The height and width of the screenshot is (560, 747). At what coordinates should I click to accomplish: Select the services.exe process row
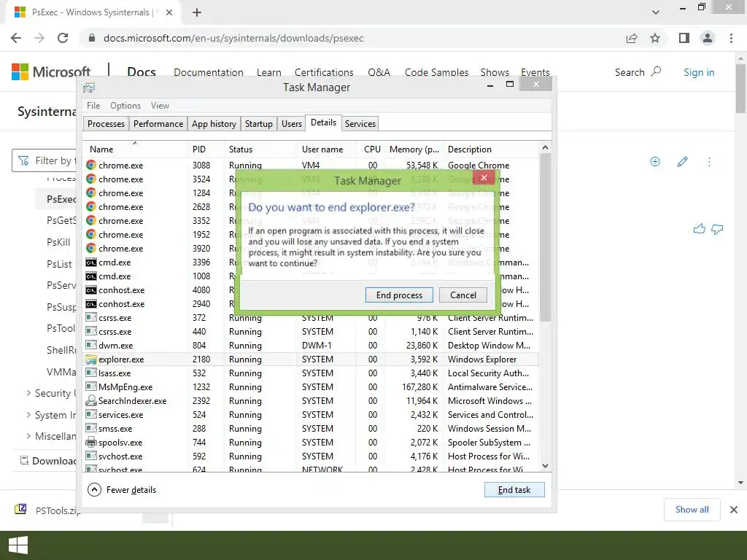point(311,415)
